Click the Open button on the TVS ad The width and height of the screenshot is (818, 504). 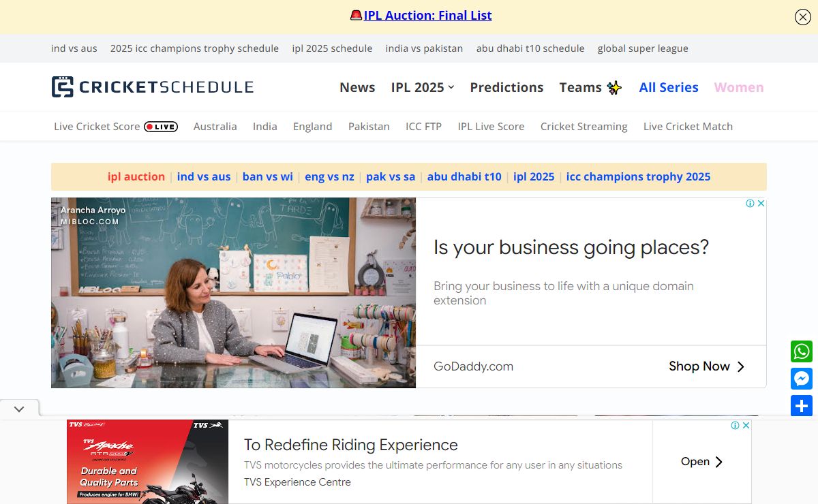pyautogui.click(x=702, y=462)
